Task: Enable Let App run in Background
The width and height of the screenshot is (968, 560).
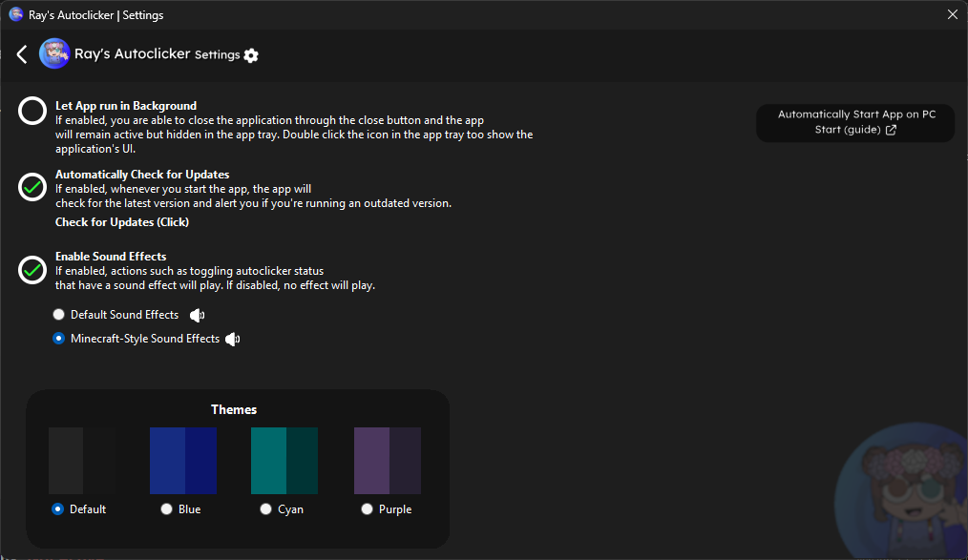Action: click(32, 111)
